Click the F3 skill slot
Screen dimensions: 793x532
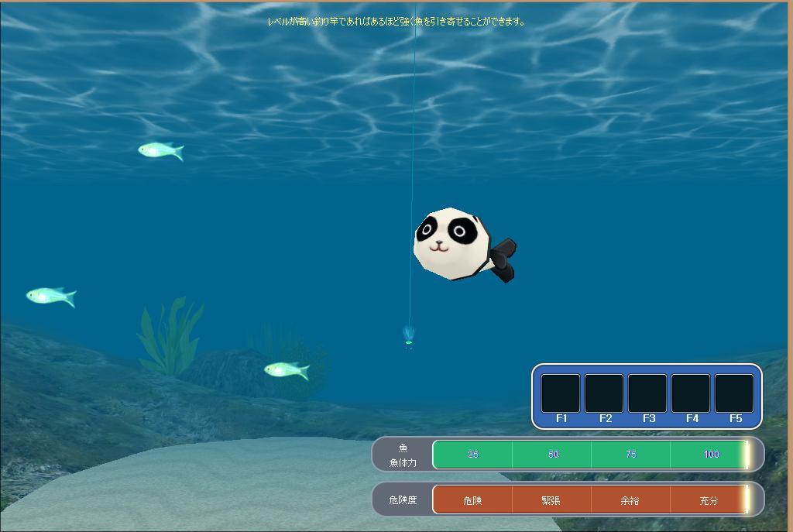pyautogui.click(x=647, y=393)
